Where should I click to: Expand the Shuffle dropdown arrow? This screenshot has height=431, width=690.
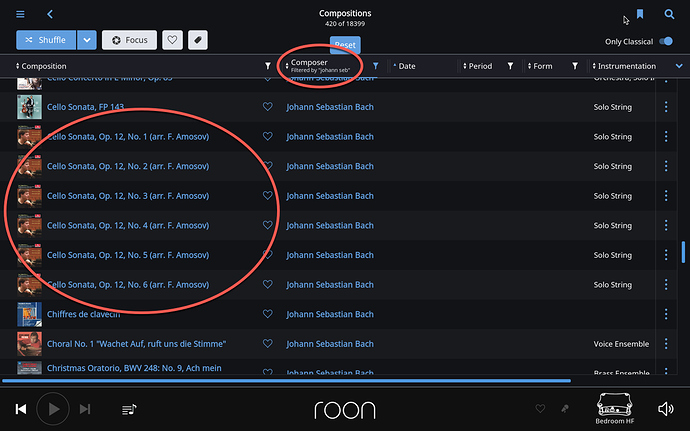coord(87,40)
